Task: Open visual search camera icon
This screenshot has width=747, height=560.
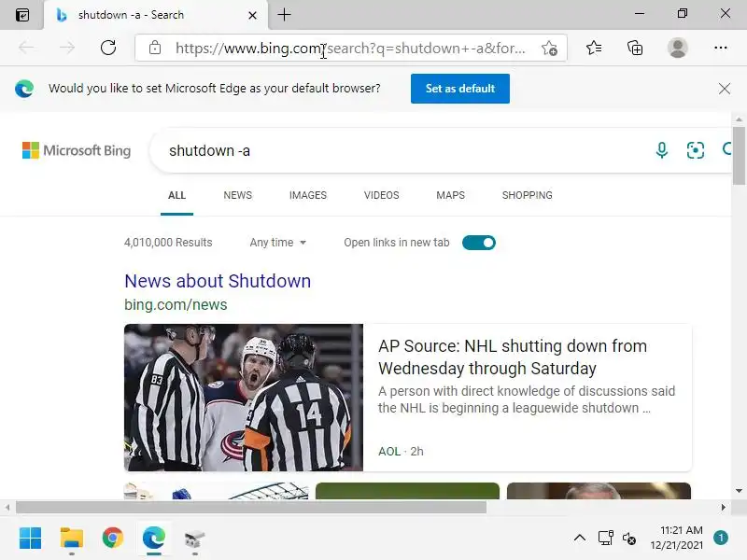Action: point(695,150)
